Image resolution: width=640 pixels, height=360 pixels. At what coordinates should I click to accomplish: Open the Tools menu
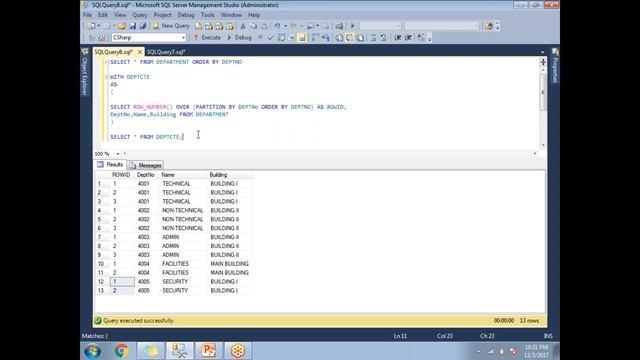tap(207, 15)
